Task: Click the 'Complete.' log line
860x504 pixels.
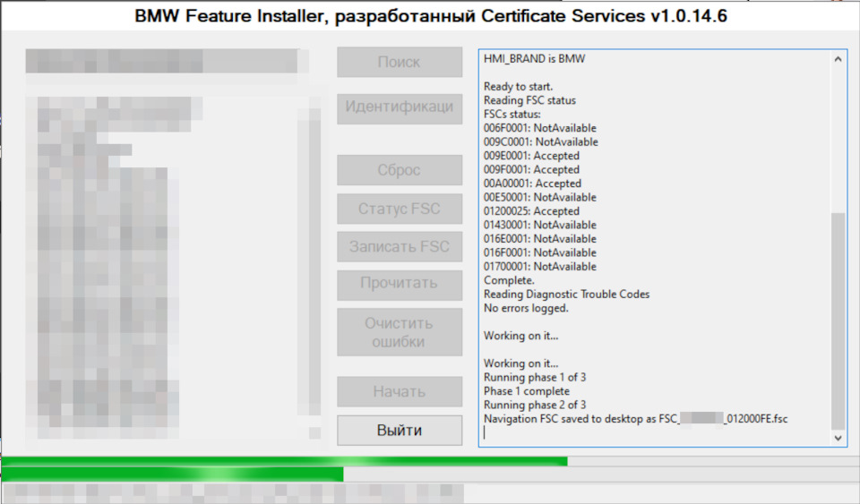Action: [509, 280]
